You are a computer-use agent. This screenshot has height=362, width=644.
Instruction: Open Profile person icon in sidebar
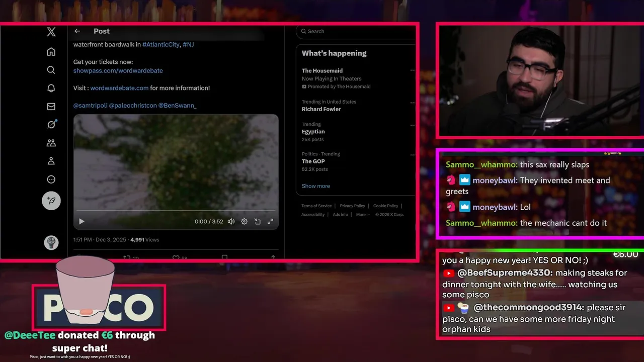point(51,161)
